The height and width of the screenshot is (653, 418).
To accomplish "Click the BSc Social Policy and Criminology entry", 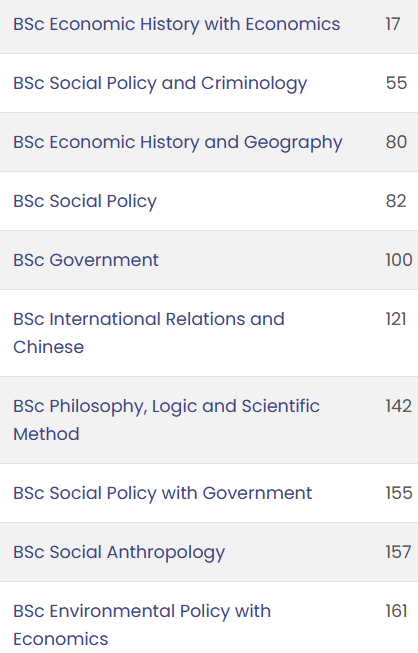I will point(160,83).
